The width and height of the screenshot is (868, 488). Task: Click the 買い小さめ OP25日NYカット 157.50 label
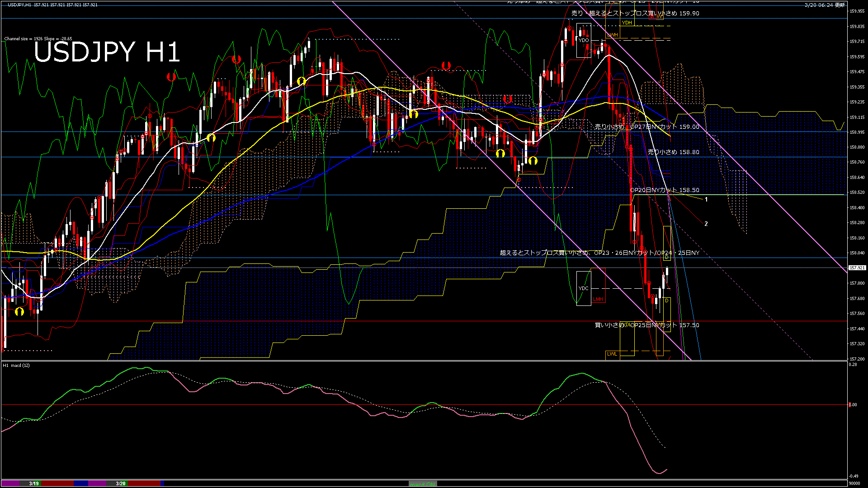[x=646, y=325]
